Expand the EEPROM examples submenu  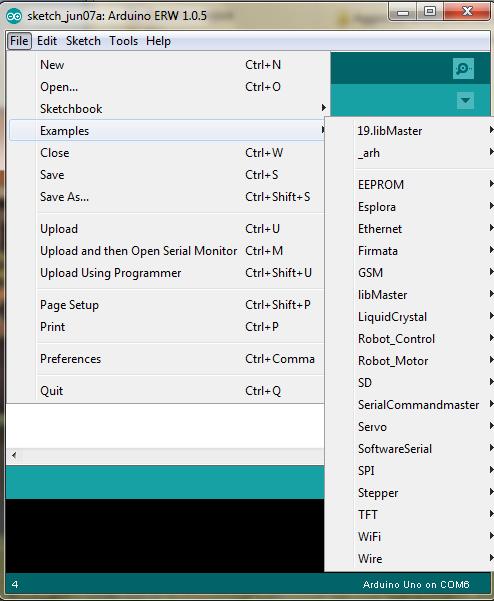pos(425,184)
